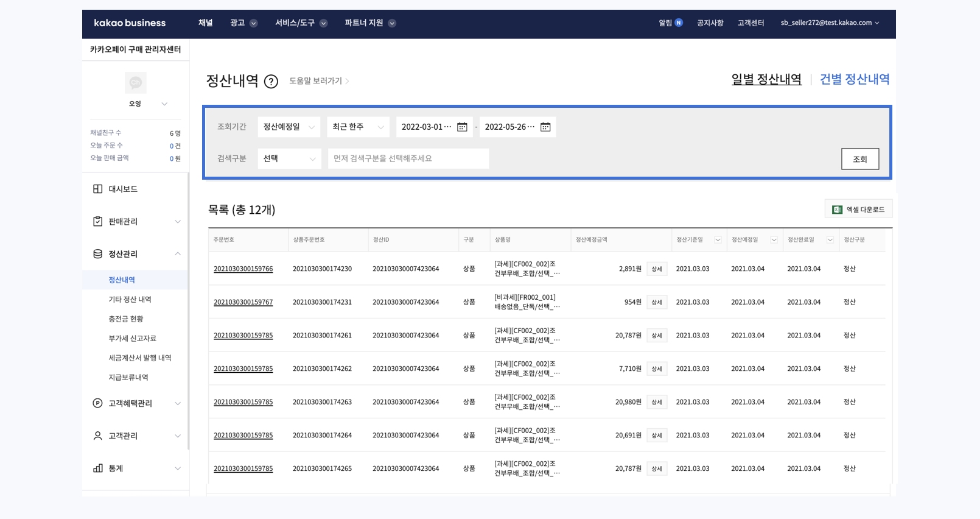
Task: Click the 정산관리 coin stack icon
Action: click(97, 254)
